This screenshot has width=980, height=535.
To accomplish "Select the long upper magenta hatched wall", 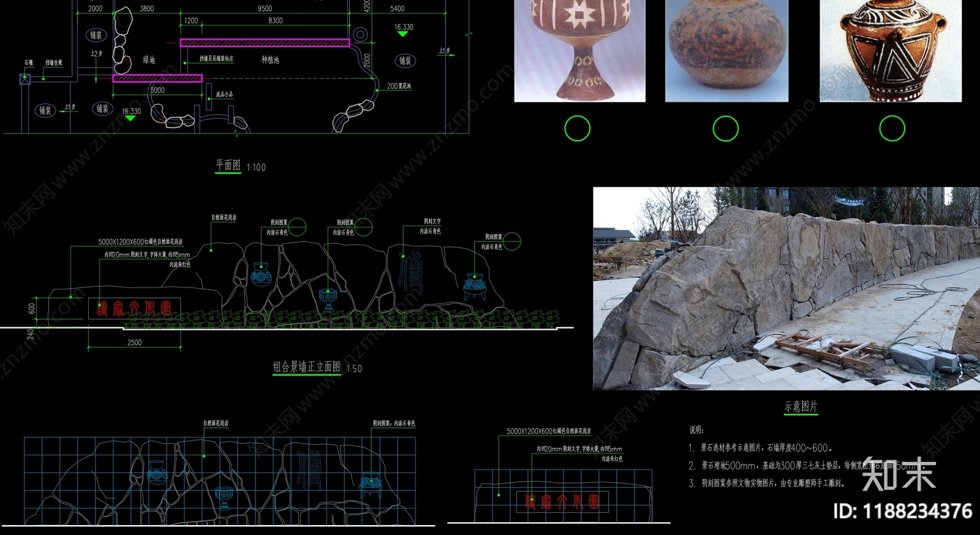I will tap(265, 43).
